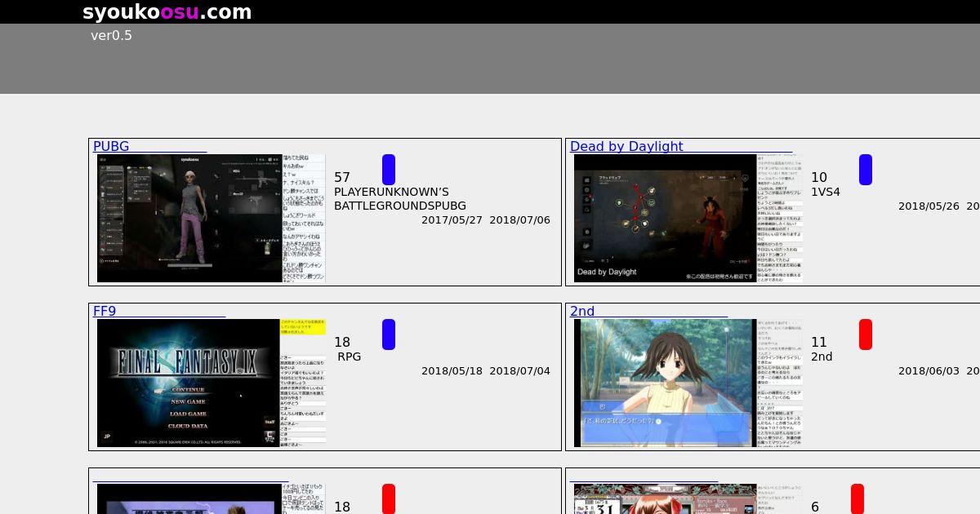Click the PUBG chat comments panel

(303, 218)
